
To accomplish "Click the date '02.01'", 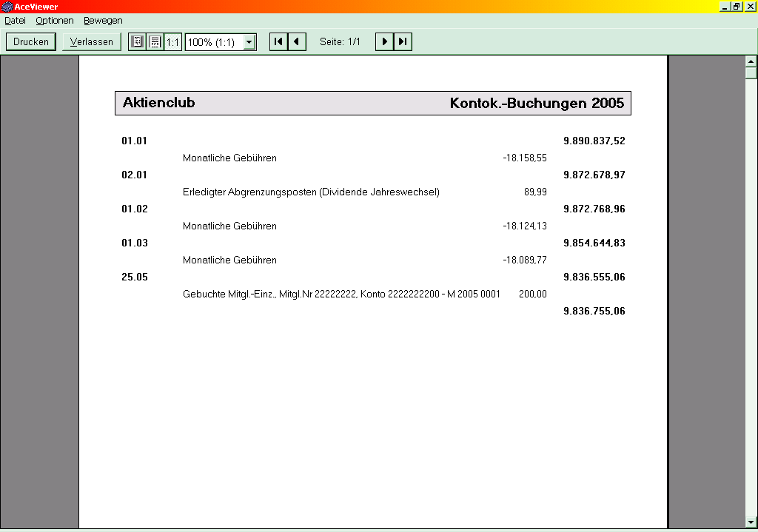I will tap(134, 175).
